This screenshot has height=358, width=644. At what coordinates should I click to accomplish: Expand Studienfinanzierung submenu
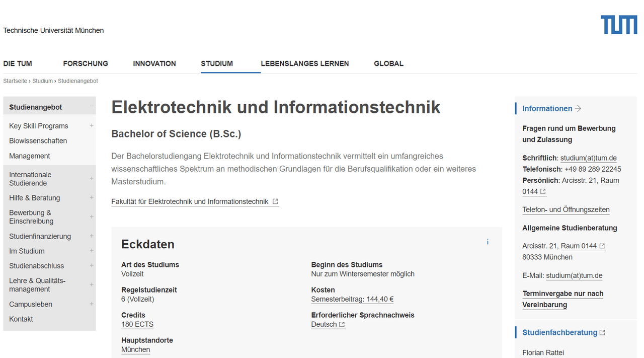point(92,236)
